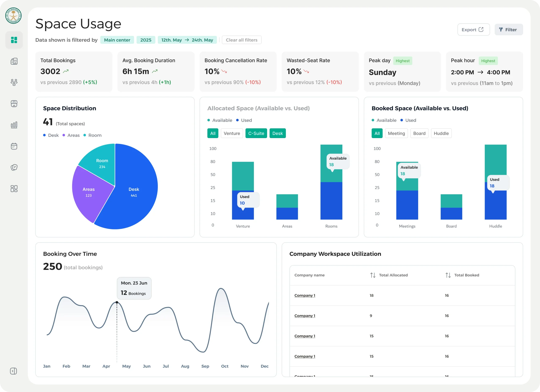540x392 pixels.
Task: Open the bar chart sidebar icon
Action: click(x=14, y=125)
